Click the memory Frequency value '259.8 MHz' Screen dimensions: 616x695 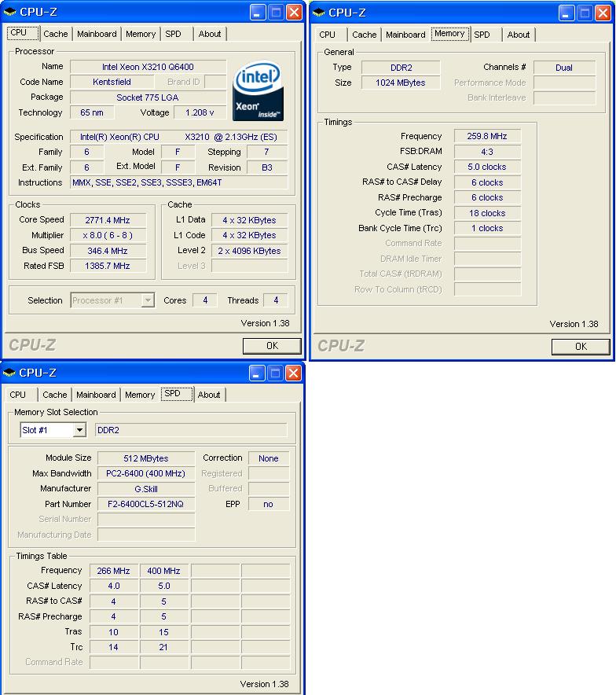pyautogui.click(x=487, y=136)
